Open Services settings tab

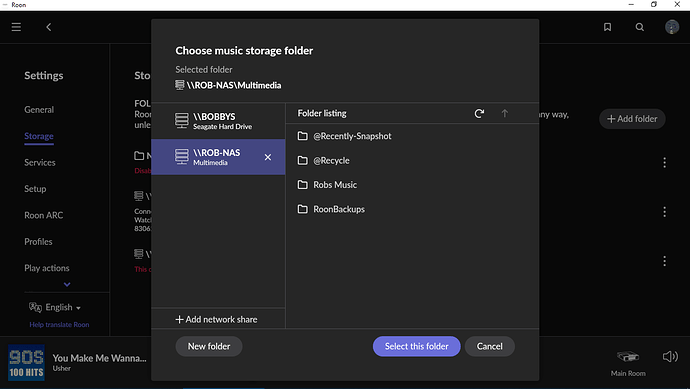pyautogui.click(x=40, y=162)
